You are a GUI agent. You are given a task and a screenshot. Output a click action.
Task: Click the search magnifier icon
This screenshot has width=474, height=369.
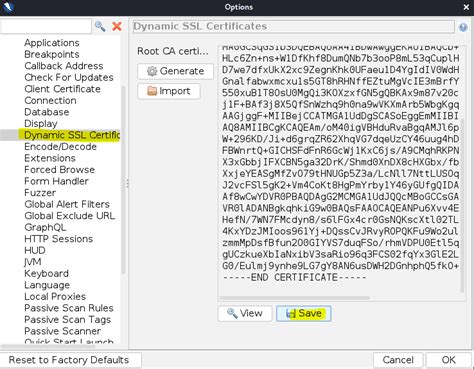[100, 26]
